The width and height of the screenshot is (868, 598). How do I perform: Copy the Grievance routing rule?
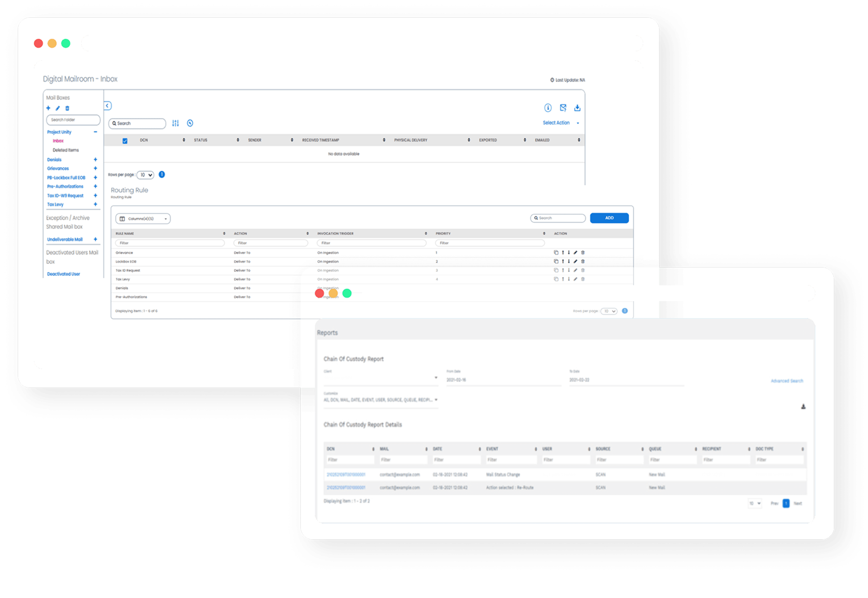click(556, 253)
